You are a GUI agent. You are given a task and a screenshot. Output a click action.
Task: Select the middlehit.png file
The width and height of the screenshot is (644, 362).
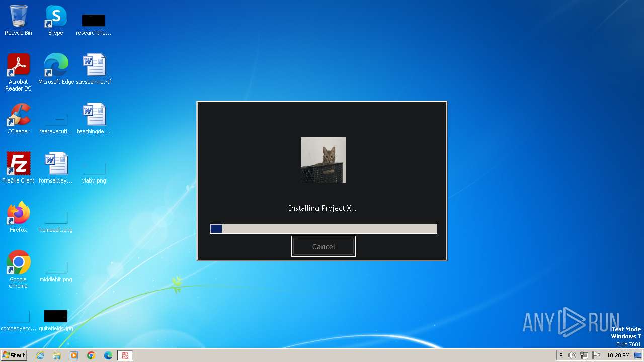(56, 271)
